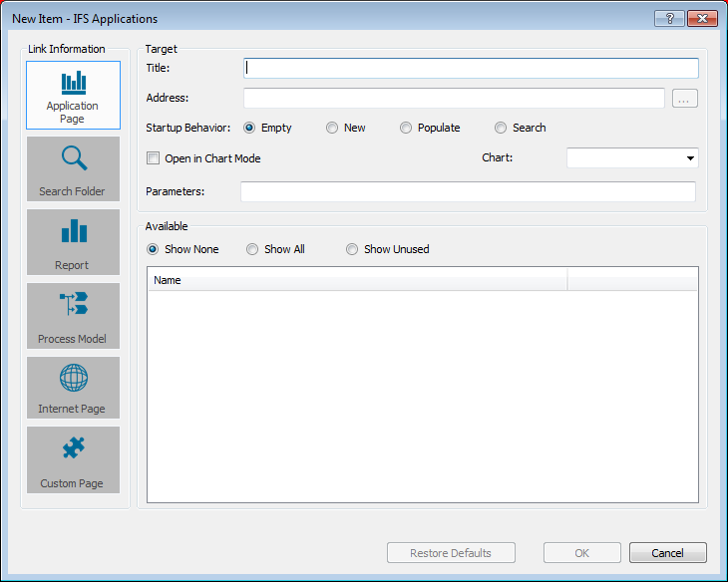Click the address browse ellipsis button
This screenshot has height=582, width=728.
pos(685,99)
